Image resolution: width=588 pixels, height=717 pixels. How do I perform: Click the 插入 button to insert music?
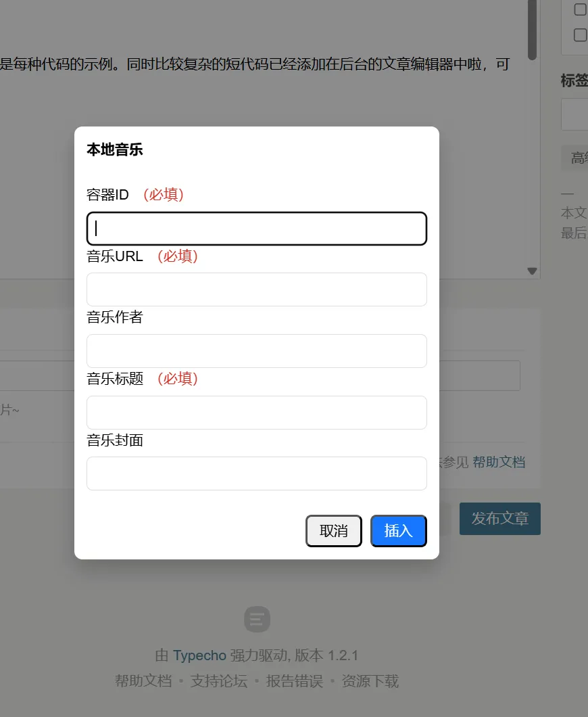click(x=398, y=531)
